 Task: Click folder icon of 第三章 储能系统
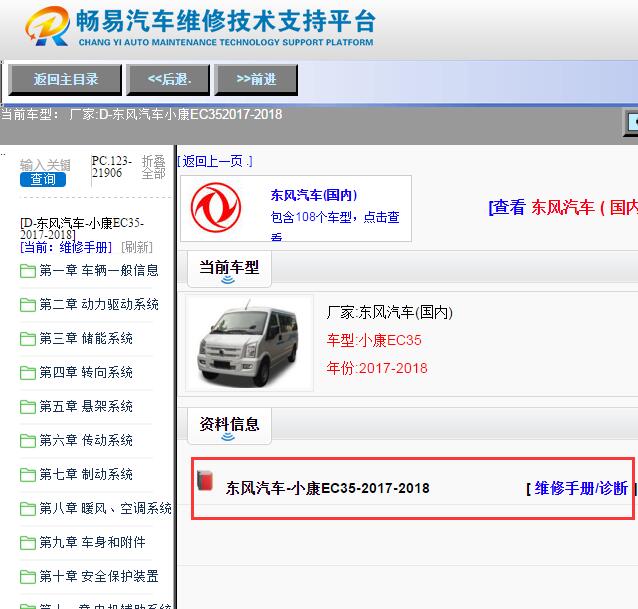click(28, 339)
